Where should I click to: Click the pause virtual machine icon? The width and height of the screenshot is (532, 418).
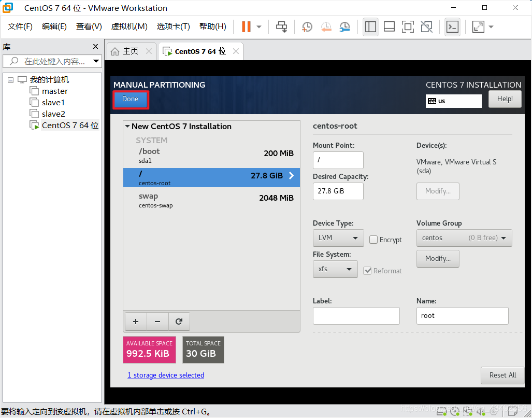tap(246, 26)
